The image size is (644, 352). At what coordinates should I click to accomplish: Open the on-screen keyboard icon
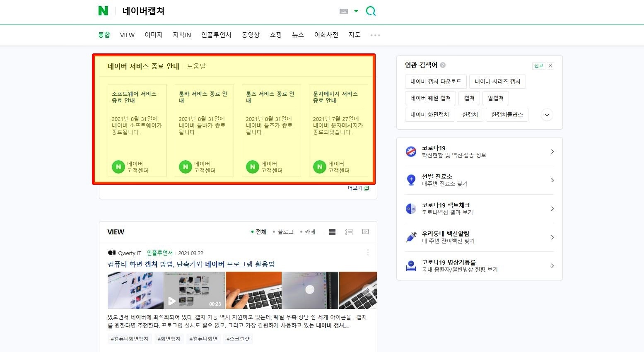[x=343, y=11]
